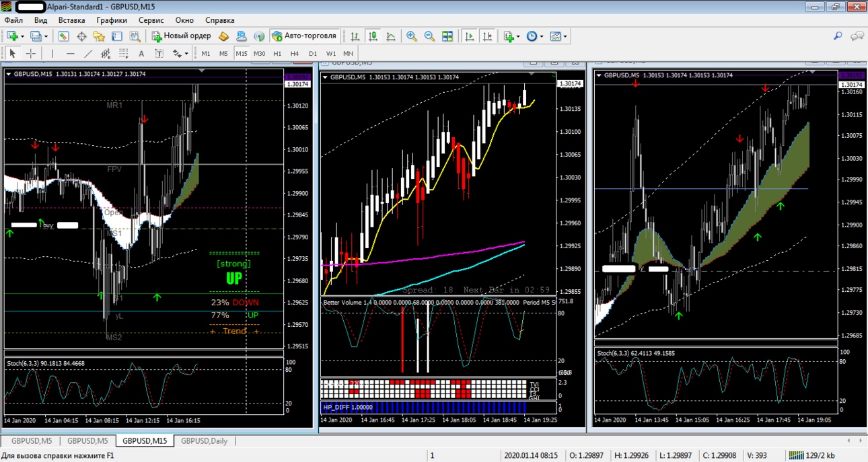
Task: Click the connection status 129/2 kb indicator
Action: point(812,455)
